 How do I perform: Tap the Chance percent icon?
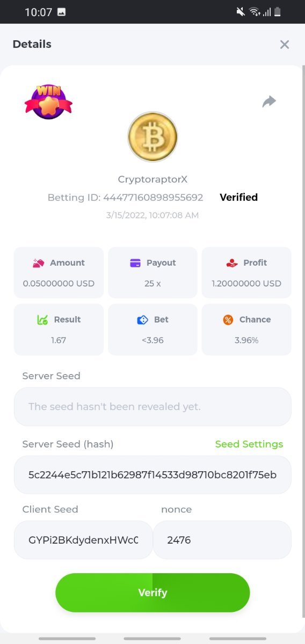coord(228,320)
